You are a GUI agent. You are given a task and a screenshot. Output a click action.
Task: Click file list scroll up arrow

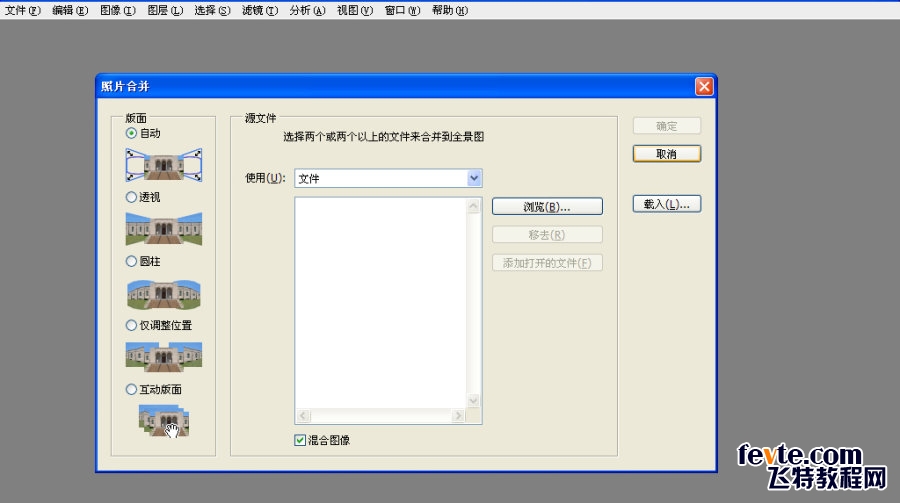(x=474, y=206)
